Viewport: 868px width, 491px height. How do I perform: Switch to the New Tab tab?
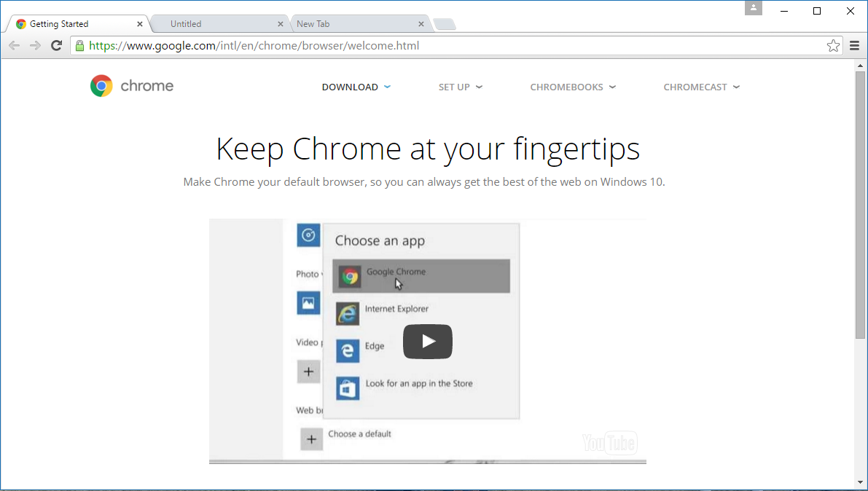pos(360,24)
